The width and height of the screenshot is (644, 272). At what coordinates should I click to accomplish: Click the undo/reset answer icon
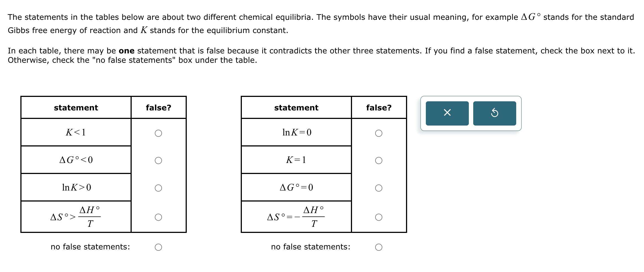494,114
